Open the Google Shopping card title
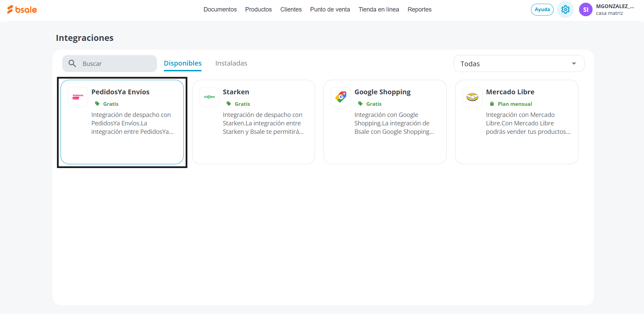This screenshot has width=644, height=314. (x=382, y=92)
